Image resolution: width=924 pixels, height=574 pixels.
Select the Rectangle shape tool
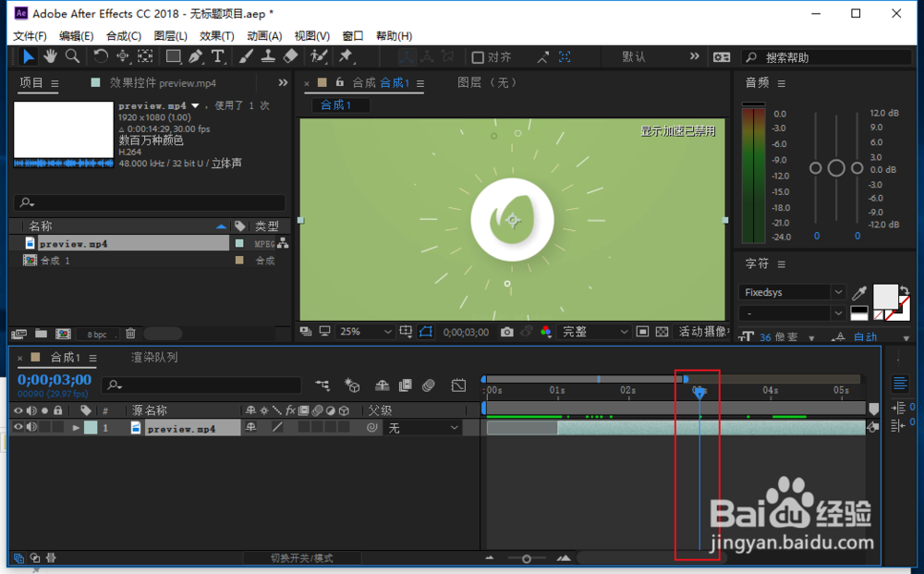[174, 56]
